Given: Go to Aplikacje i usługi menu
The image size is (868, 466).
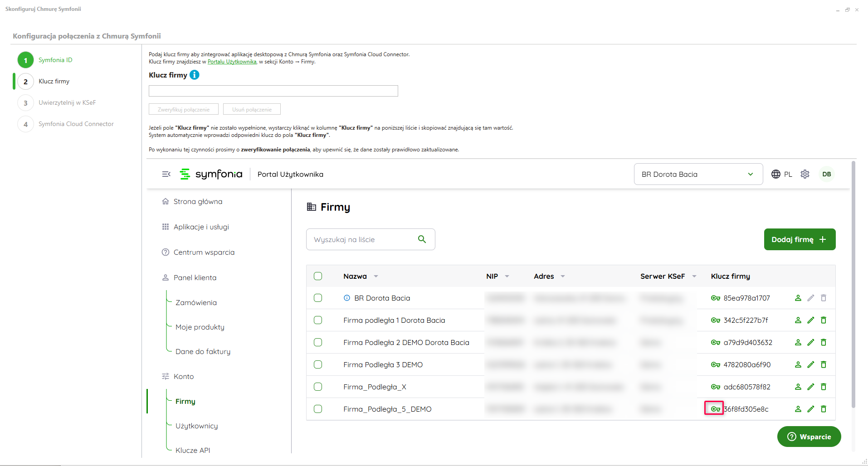Looking at the screenshot, I should click(201, 227).
